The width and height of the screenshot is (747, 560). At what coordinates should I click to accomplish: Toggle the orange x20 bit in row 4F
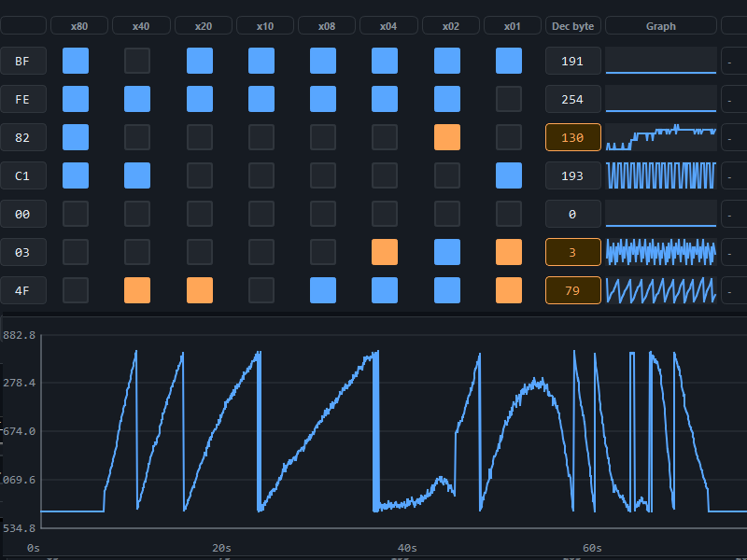pyautogui.click(x=200, y=290)
